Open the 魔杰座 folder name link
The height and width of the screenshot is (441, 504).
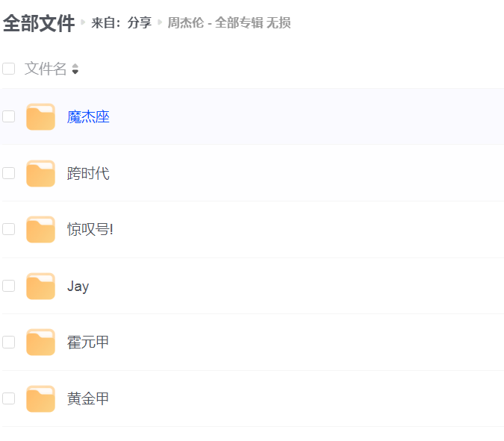tap(88, 116)
